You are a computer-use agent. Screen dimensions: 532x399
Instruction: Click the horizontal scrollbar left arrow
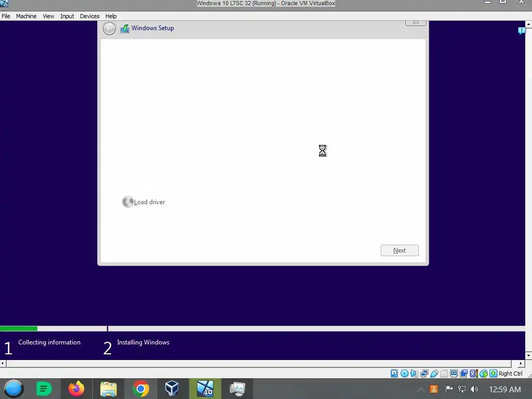coord(3,363)
